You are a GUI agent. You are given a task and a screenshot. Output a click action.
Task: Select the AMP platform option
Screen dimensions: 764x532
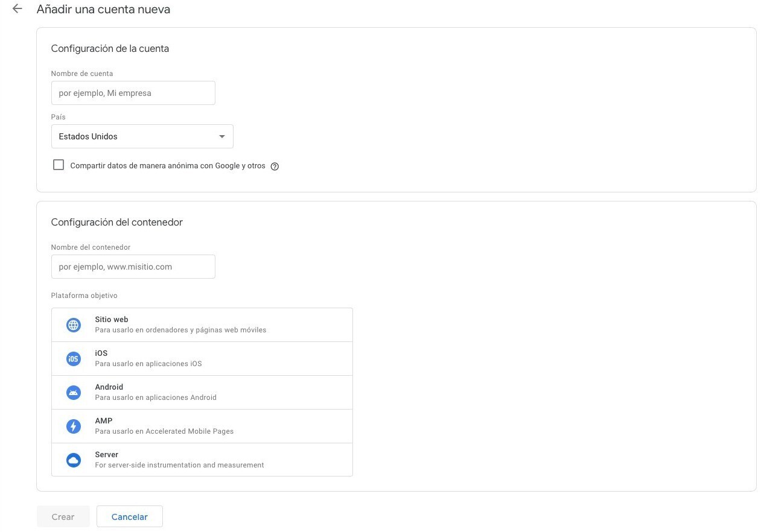tap(202, 426)
